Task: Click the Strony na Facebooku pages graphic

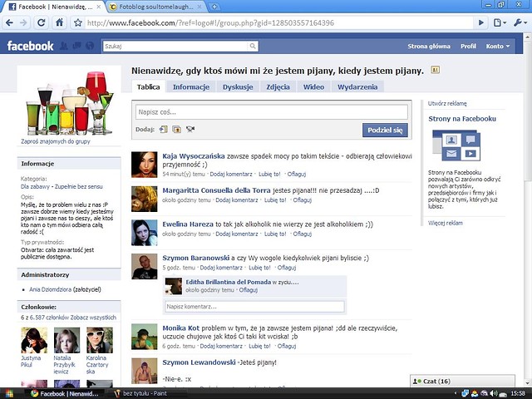Action: pos(456,145)
